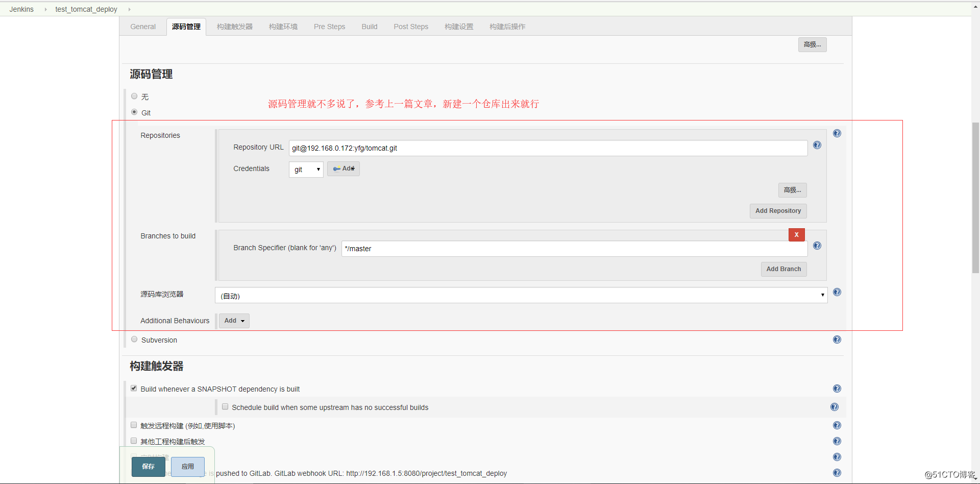Open the 源码库浏览器 (自动) dropdown
980x484 pixels.
click(x=521, y=295)
